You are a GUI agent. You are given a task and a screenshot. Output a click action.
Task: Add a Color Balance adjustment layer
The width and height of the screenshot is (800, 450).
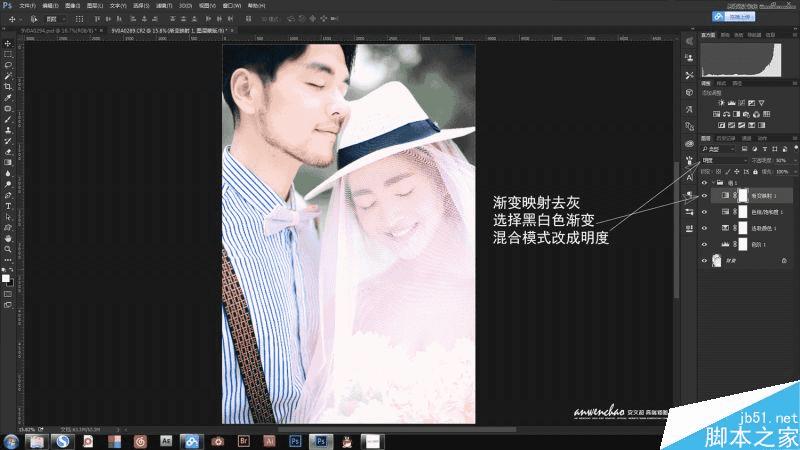click(727, 114)
